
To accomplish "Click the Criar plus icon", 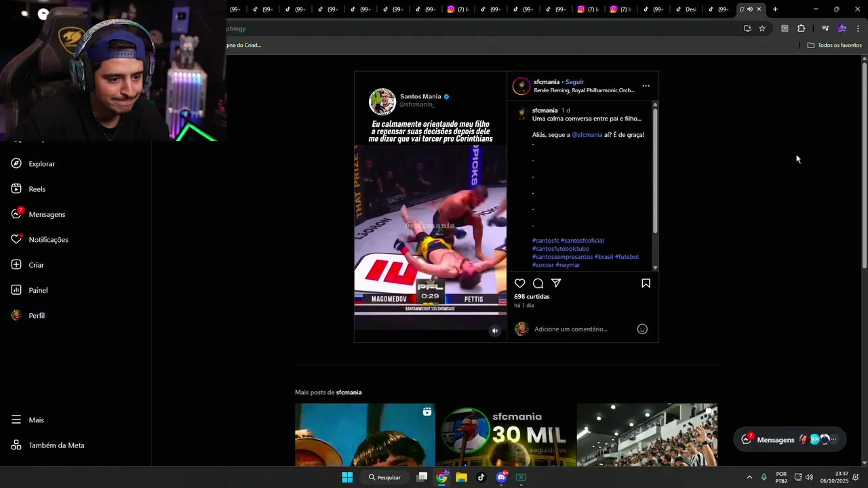I will click(x=16, y=265).
